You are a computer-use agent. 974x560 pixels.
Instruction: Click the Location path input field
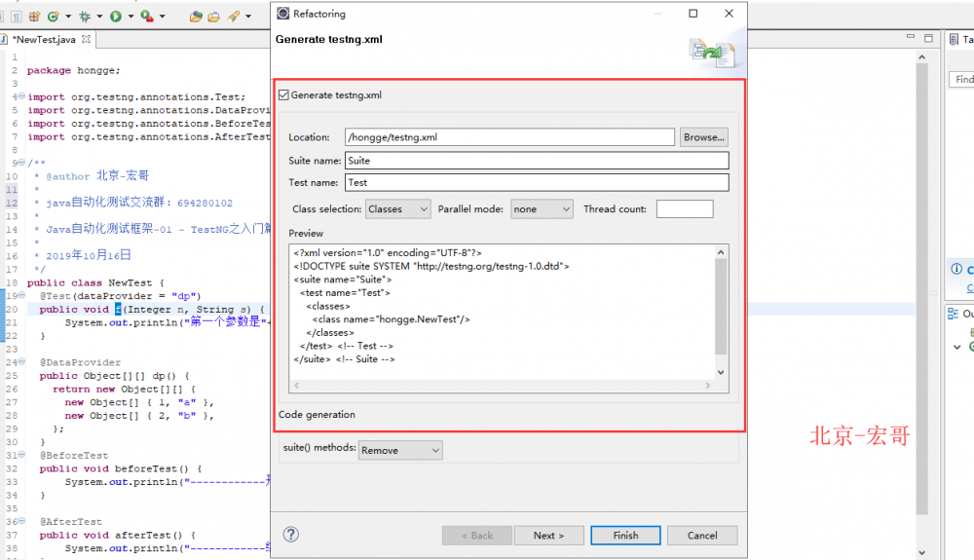tap(509, 137)
